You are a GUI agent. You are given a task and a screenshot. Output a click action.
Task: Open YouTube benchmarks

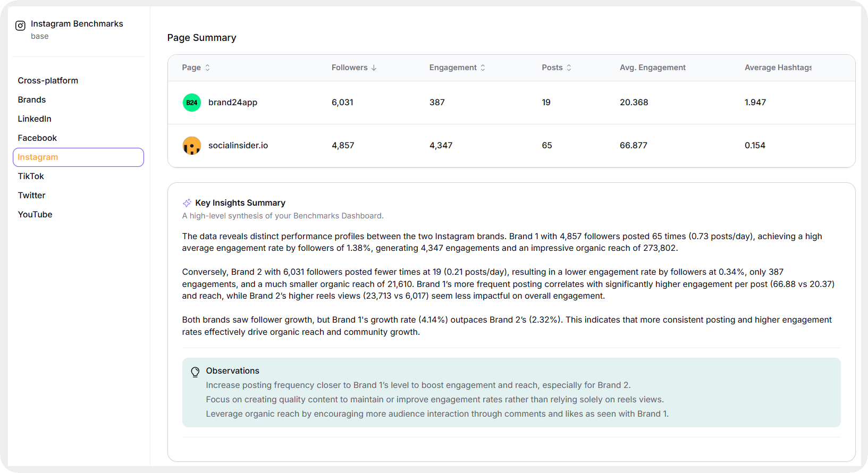tap(35, 215)
